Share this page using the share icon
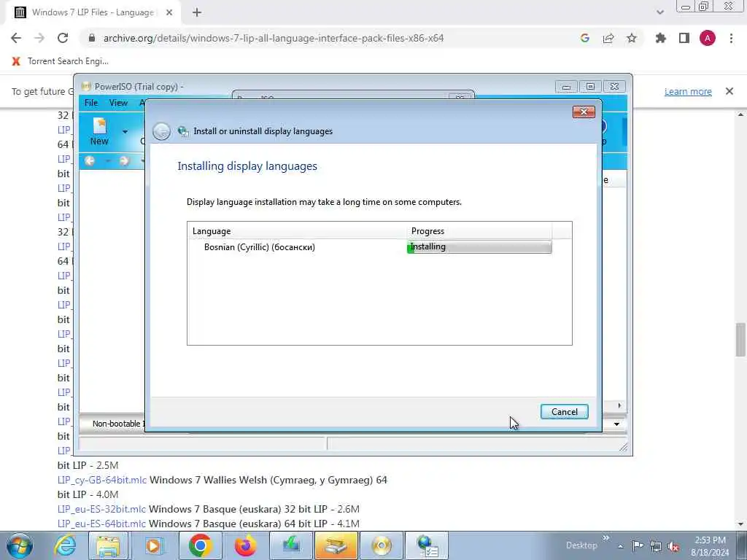The image size is (747, 560). point(608,38)
